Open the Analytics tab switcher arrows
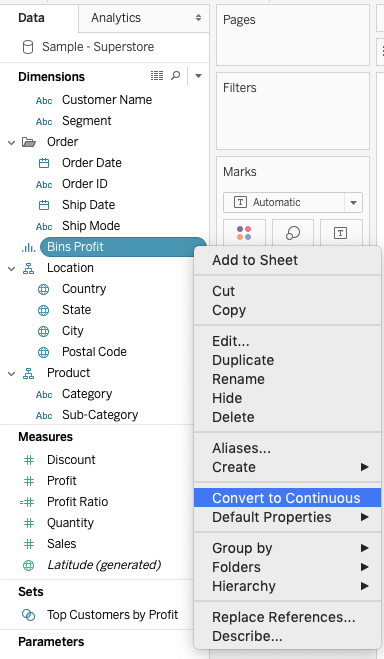This screenshot has height=659, width=384. [x=198, y=18]
